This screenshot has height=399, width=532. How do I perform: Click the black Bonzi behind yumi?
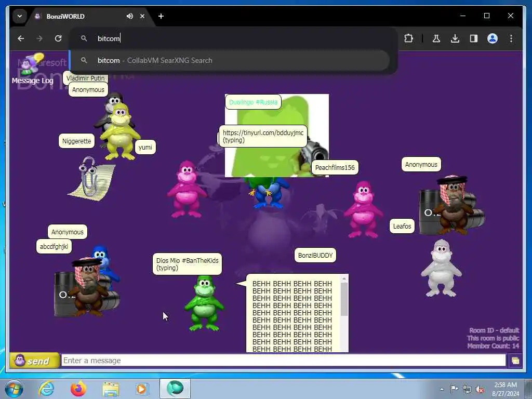click(111, 104)
